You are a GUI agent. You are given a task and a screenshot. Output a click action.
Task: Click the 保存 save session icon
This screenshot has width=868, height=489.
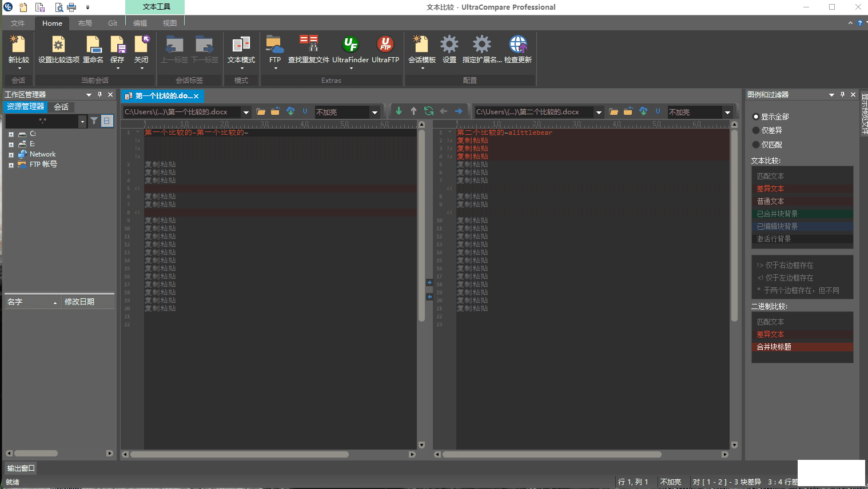click(117, 45)
